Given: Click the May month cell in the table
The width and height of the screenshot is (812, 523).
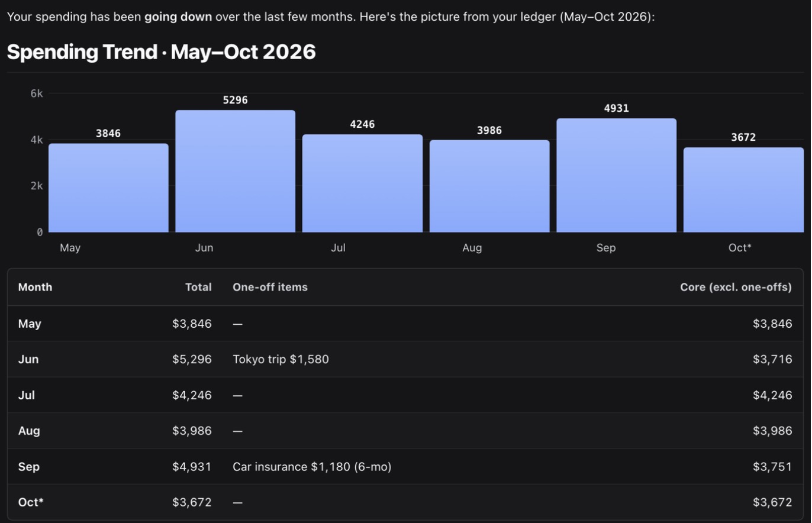Looking at the screenshot, I should coord(30,324).
